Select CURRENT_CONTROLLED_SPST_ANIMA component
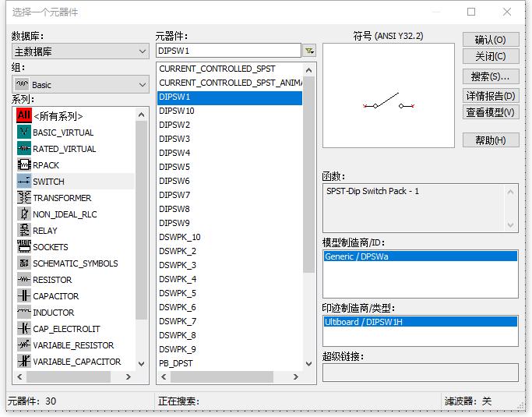Screen dimensions: 532x417 tap(230, 83)
